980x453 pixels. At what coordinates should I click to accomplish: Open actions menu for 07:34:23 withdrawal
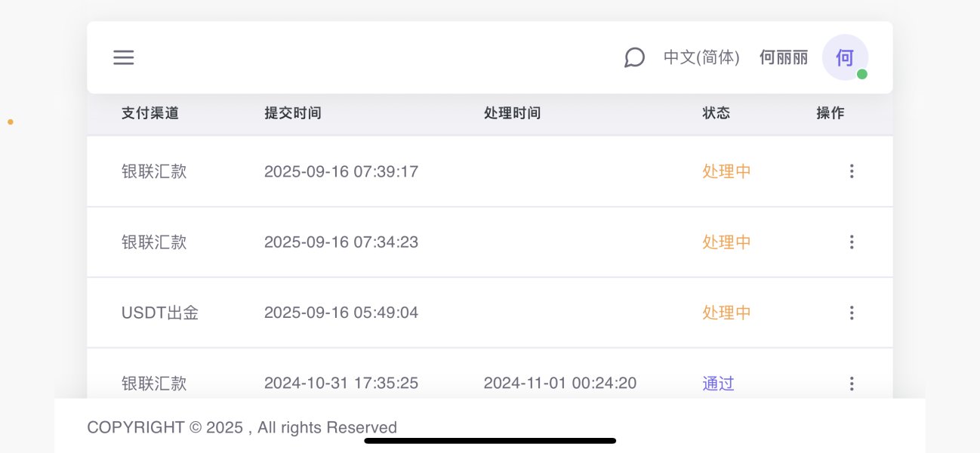(x=852, y=242)
